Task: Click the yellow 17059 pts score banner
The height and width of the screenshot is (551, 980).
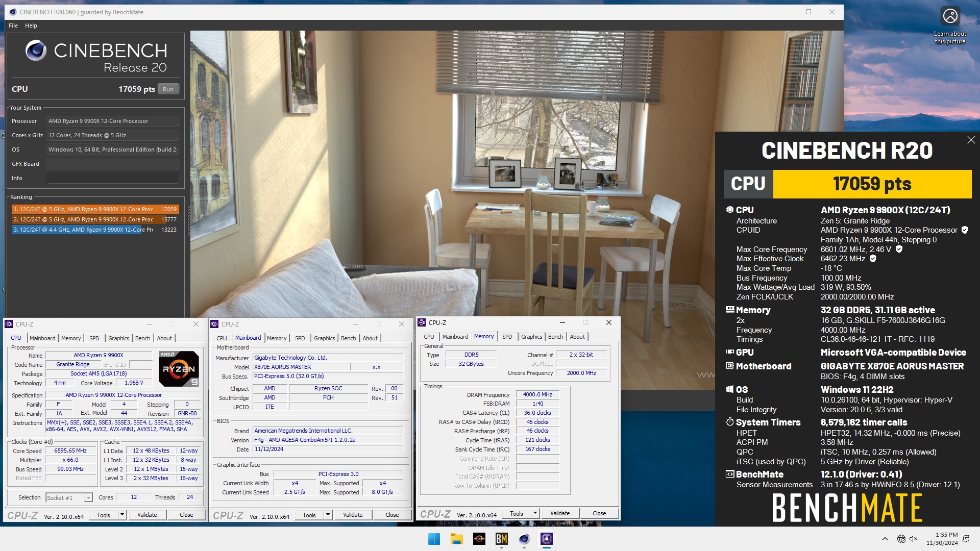Action: 872,184
